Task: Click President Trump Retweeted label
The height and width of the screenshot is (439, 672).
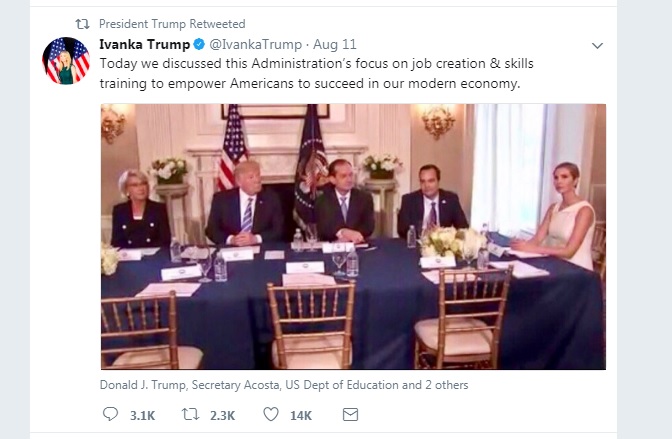Action: [172, 24]
